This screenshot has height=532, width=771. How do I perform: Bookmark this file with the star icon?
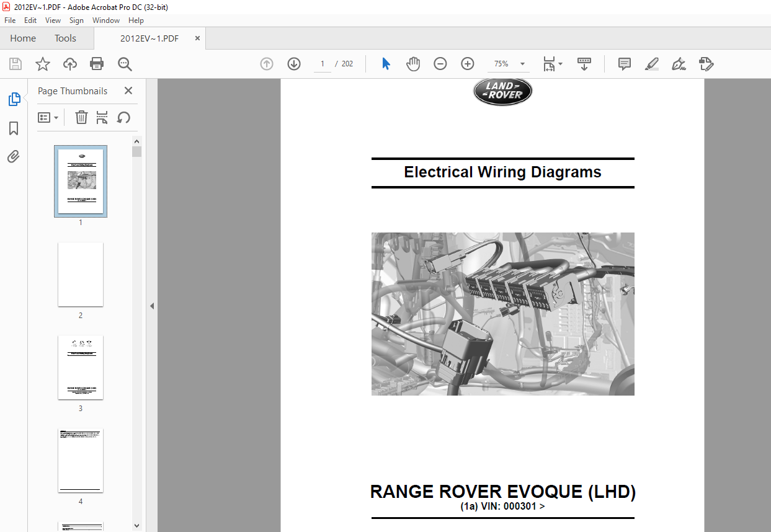pyautogui.click(x=43, y=64)
